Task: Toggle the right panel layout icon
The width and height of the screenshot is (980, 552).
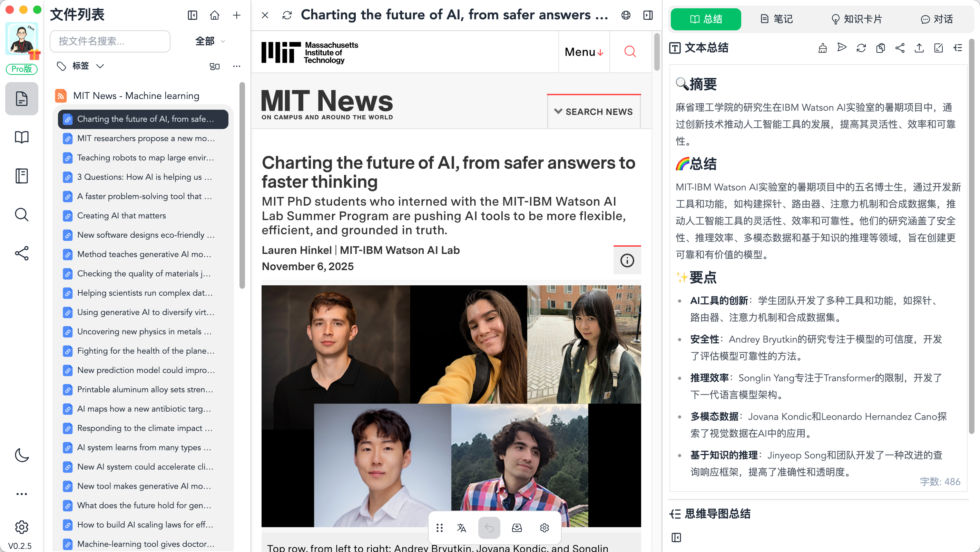Action: [648, 15]
